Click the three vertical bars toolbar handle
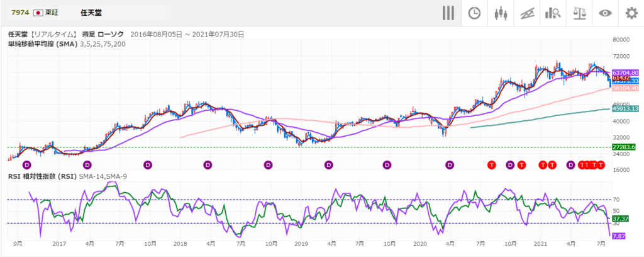The height and width of the screenshot is (257, 644). (448, 13)
